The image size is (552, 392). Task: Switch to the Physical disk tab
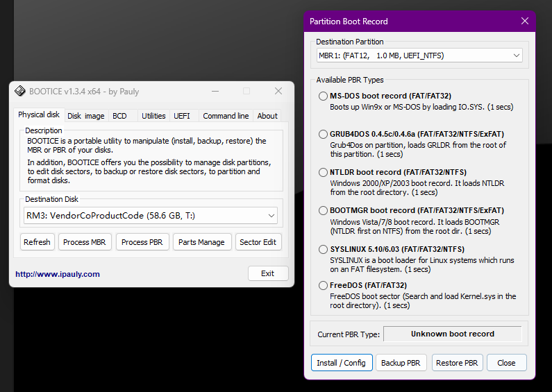coord(39,114)
